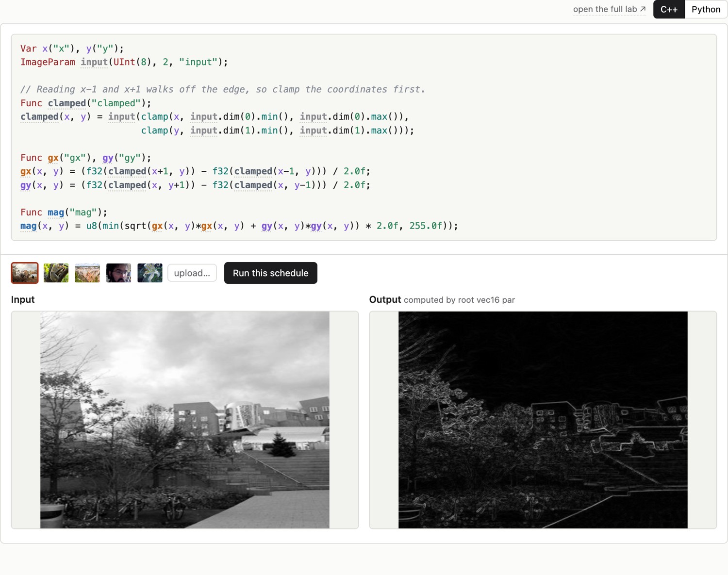Image resolution: width=728 pixels, height=575 pixels.
Task: Click the ImageParam input declaration line
Action: tap(124, 62)
